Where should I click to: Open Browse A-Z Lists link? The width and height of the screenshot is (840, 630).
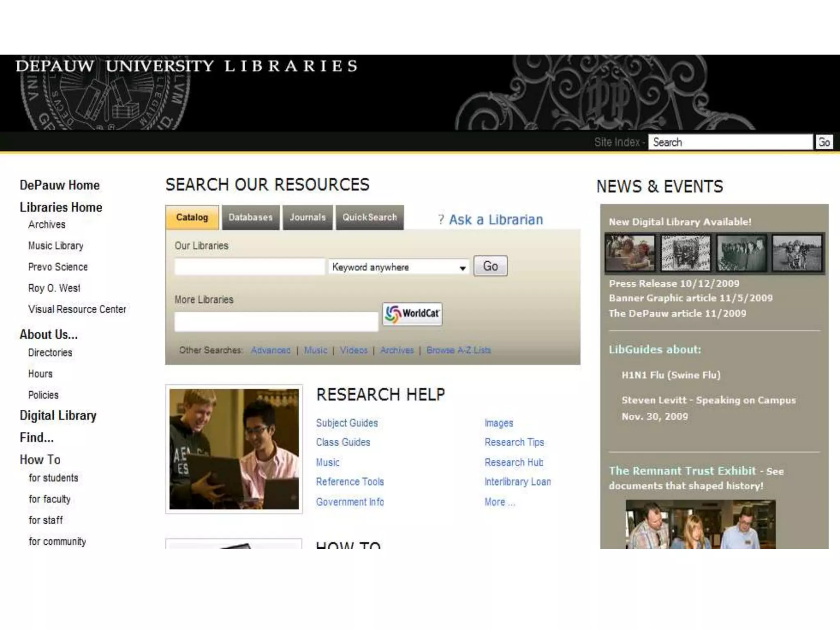click(x=458, y=350)
